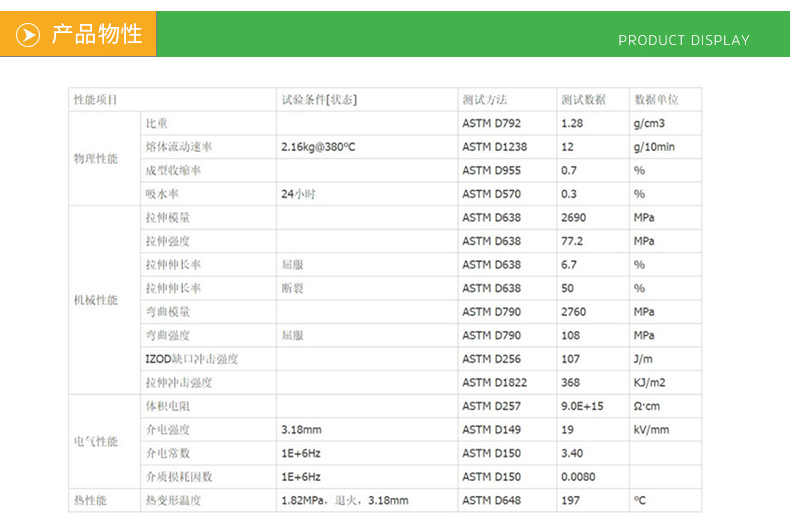Screen dimensions: 790x528
Task: Click the g/cm3 unit cell
Action: [665, 123]
